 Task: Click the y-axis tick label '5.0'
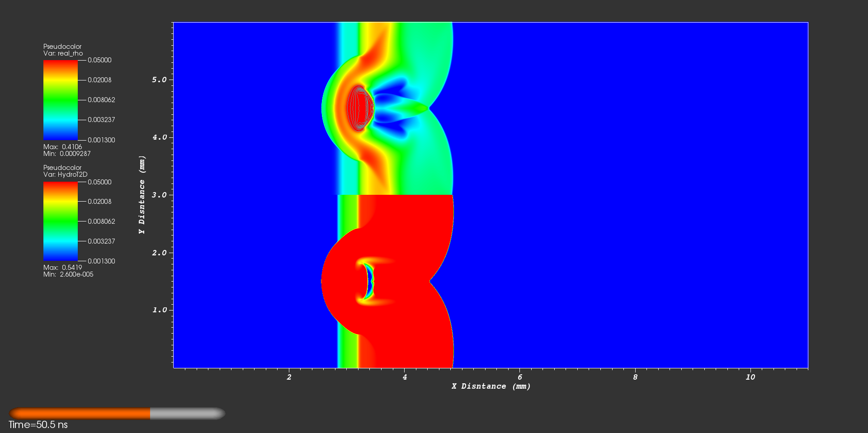point(159,80)
